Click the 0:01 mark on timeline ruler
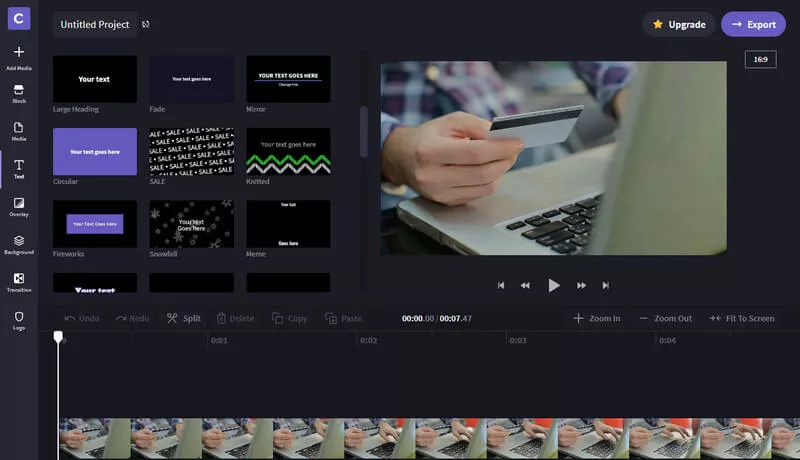Screen dimensions: 800x460 (x=219, y=340)
